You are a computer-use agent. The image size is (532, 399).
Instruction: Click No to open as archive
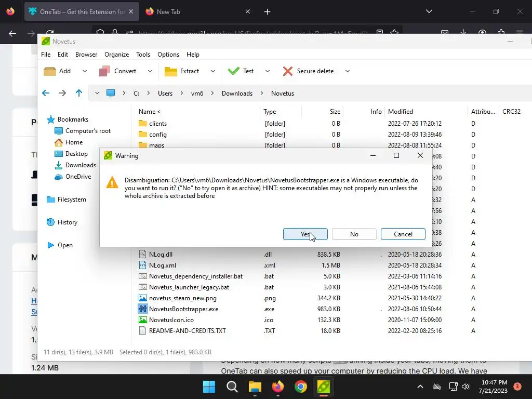pos(354,234)
